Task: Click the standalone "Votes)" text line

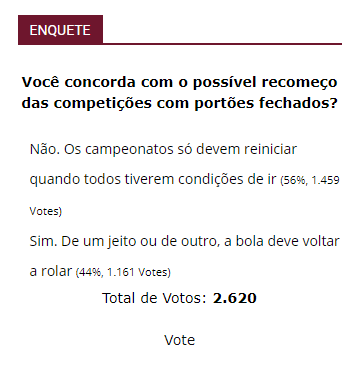Action: 46,212
